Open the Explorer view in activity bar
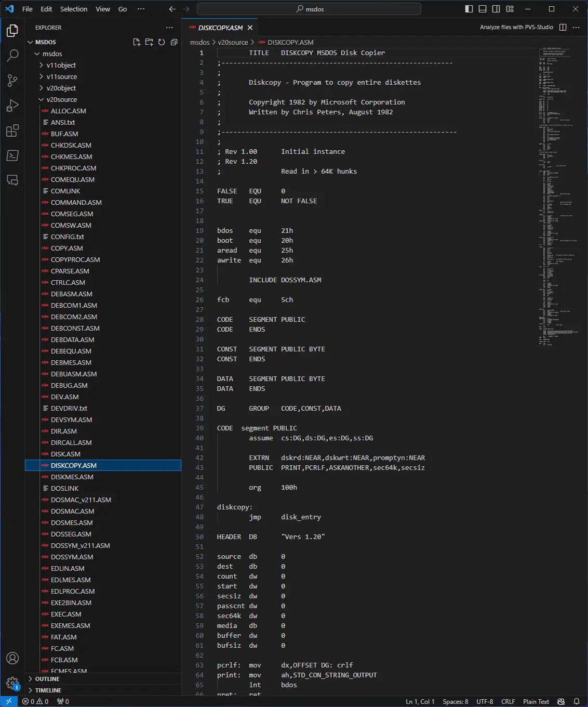The height and width of the screenshot is (707, 588). pos(12,31)
